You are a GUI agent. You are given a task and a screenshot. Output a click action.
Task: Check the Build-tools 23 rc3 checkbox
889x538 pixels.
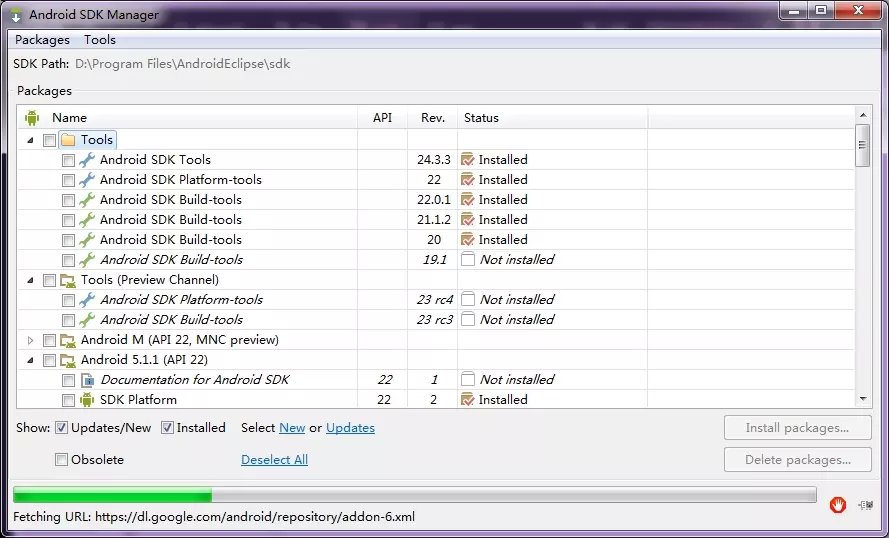point(68,320)
